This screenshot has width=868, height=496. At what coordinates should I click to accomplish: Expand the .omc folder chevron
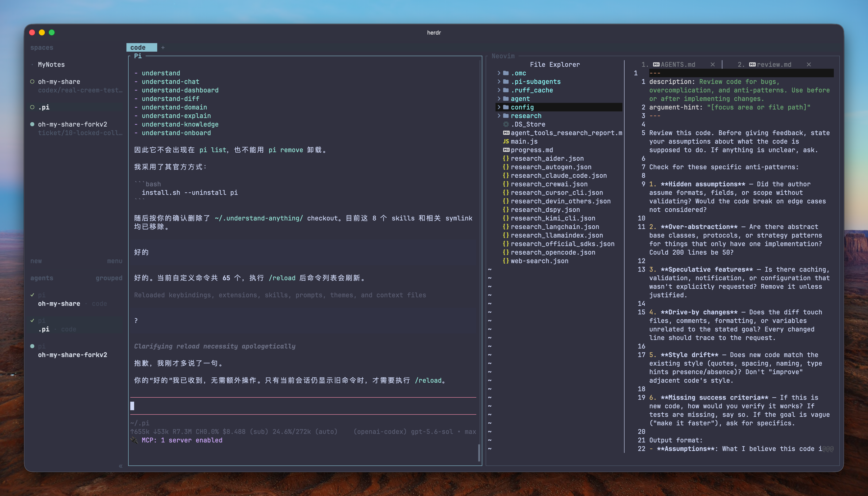[499, 73]
